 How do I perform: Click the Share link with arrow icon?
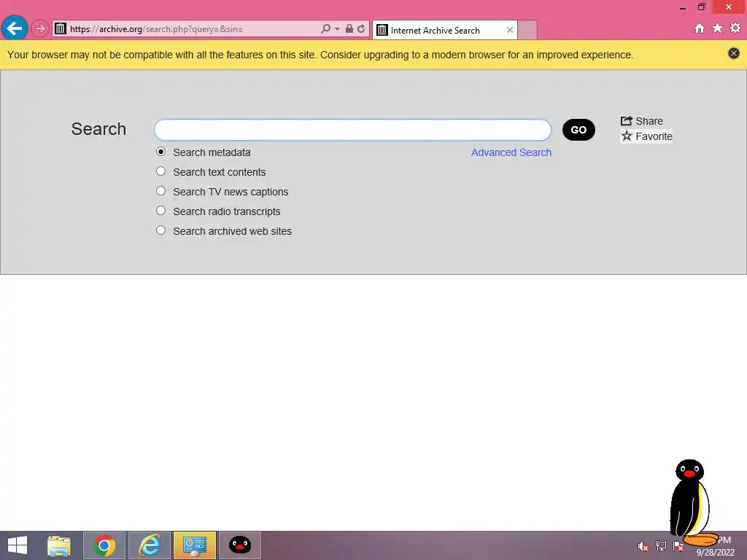click(x=642, y=121)
